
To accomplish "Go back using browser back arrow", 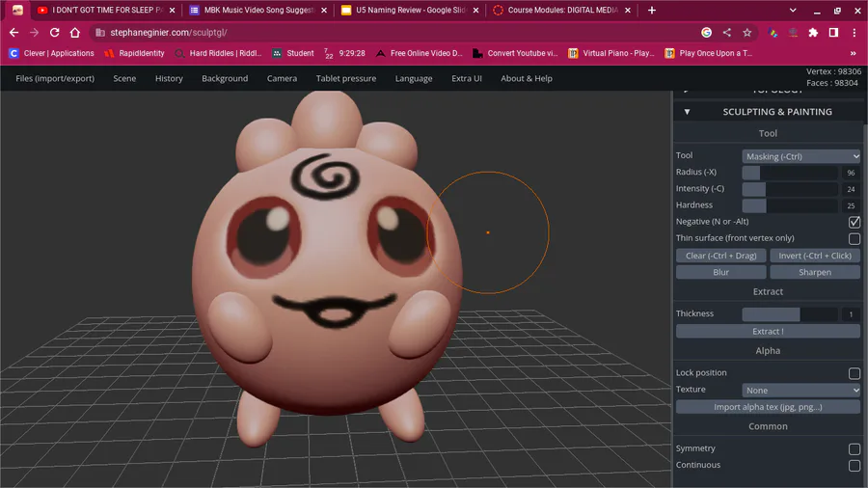I will [14, 33].
